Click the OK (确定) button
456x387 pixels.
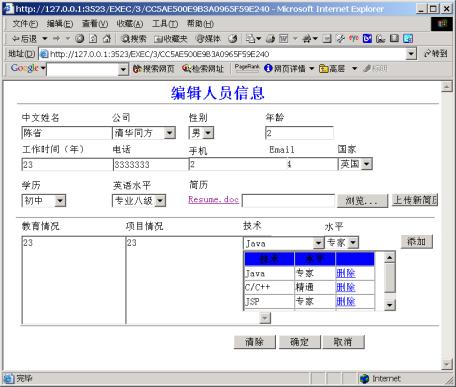[299, 342]
